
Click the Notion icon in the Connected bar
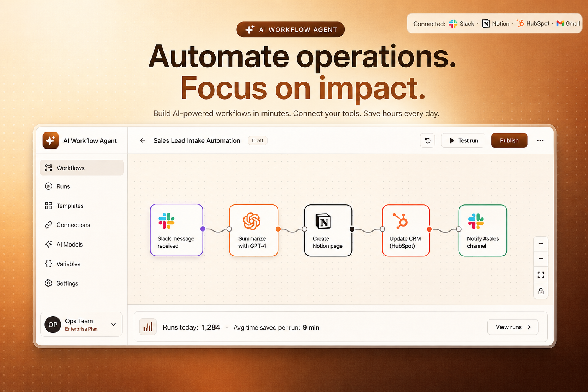pos(486,24)
